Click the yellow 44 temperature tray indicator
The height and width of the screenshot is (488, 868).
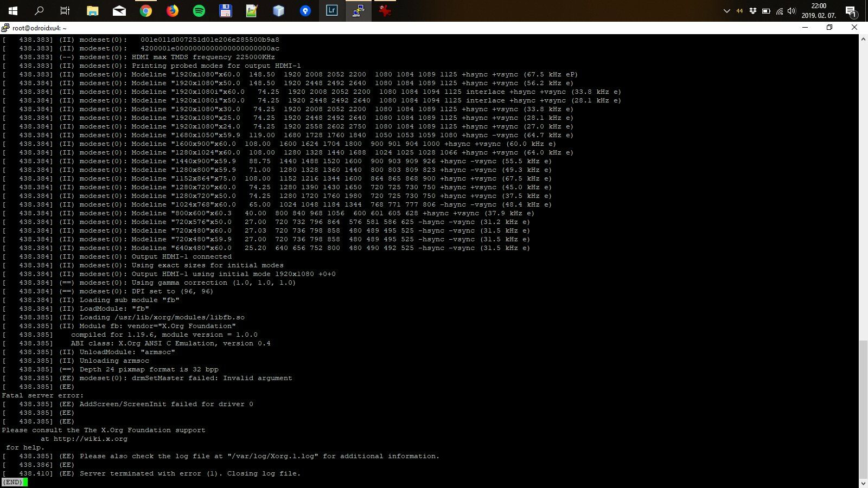click(739, 11)
